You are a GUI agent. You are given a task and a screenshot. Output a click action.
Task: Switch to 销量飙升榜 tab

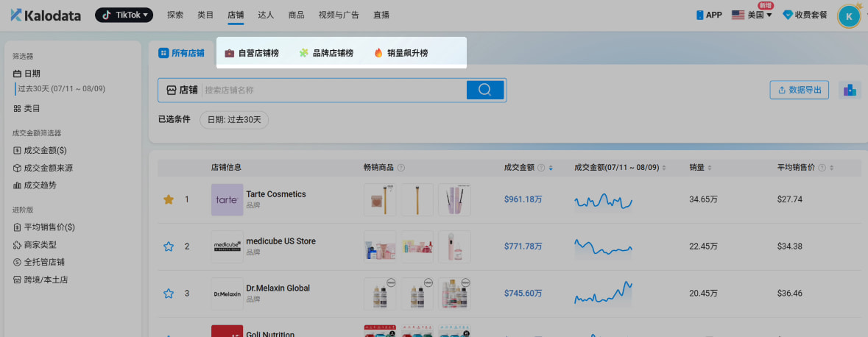(401, 53)
